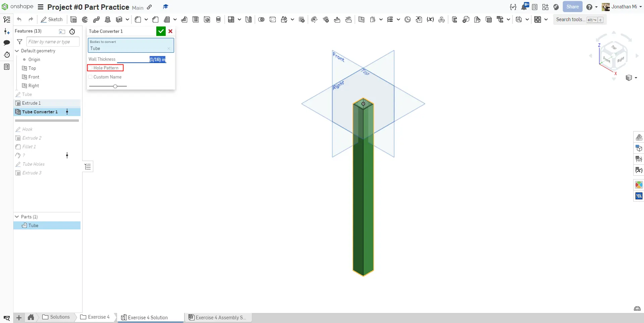644x323 pixels.
Task: Open the notifications bell icon
Action: tap(524, 7)
